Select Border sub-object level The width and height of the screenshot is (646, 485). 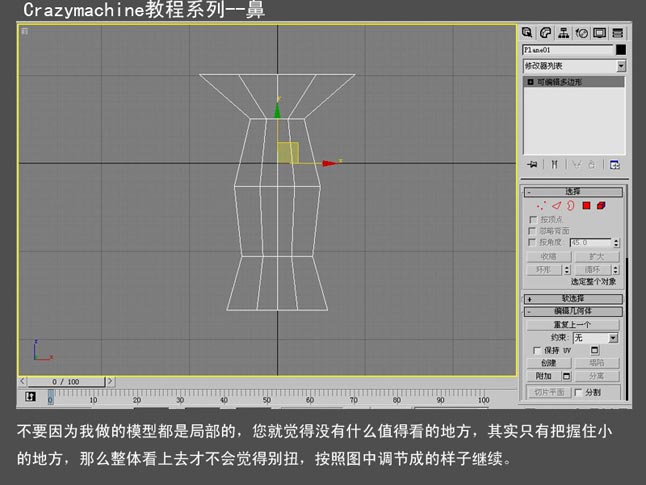pyautogui.click(x=571, y=205)
